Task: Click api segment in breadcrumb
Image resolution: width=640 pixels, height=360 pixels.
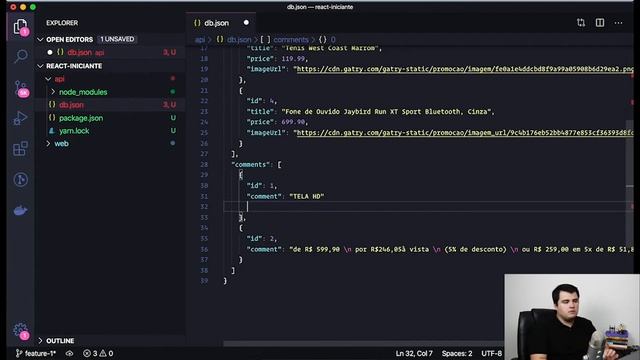Action: [200, 40]
